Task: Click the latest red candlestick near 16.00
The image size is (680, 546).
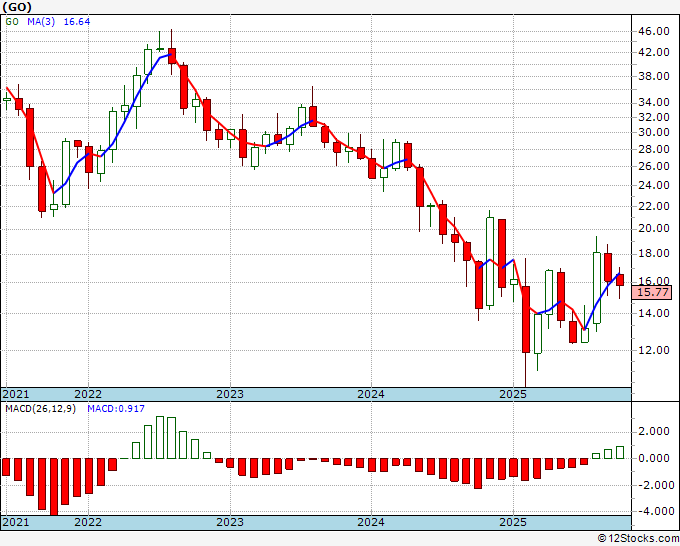Action: tap(620, 280)
